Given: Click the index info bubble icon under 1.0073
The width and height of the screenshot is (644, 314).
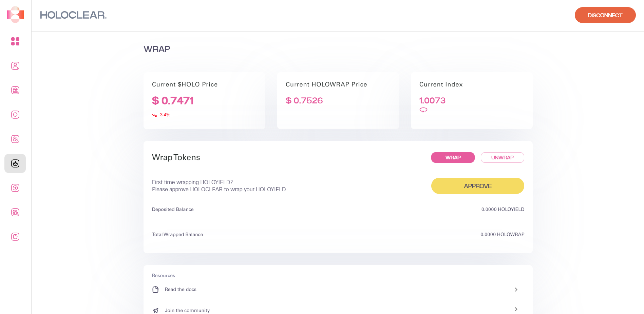Looking at the screenshot, I should (x=423, y=110).
